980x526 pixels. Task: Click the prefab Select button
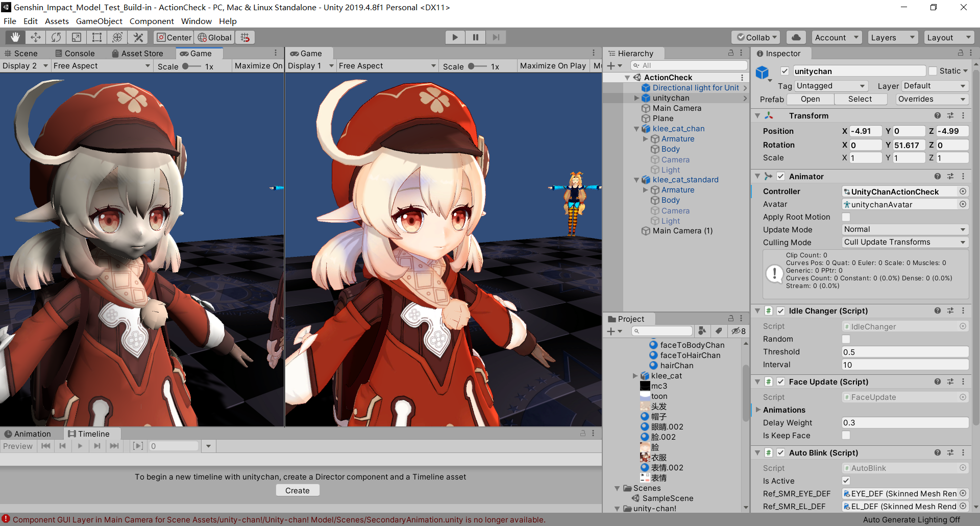click(860, 99)
